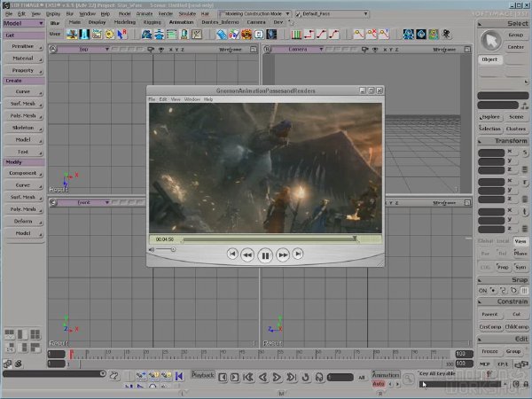Click the Playback menu button
This screenshot has height=399, width=532.
point(203,375)
